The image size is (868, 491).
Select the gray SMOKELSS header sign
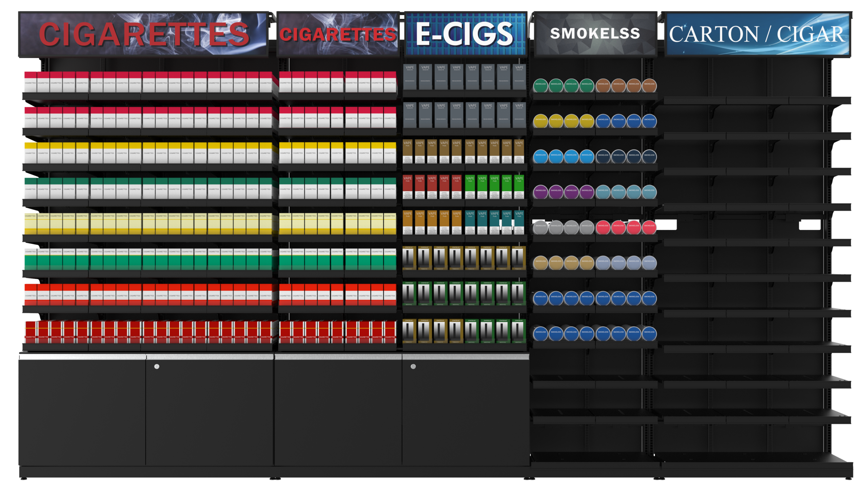[x=595, y=34]
